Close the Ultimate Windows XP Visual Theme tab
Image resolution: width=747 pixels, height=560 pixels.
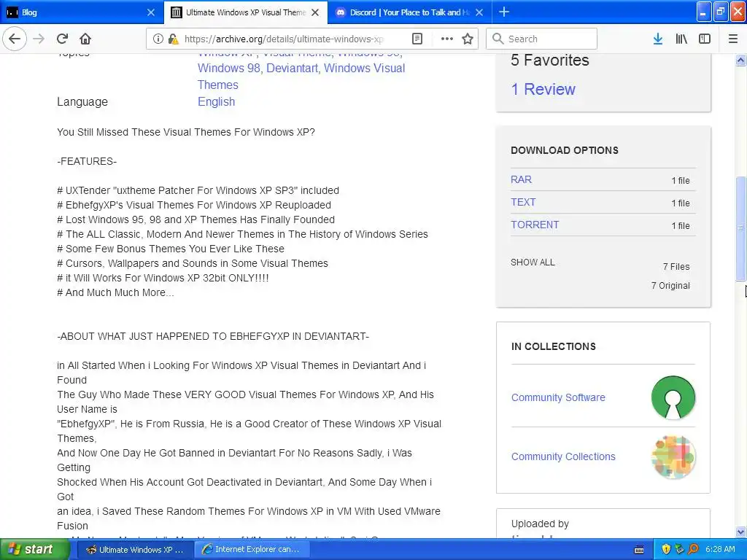click(x=315, y=12)
